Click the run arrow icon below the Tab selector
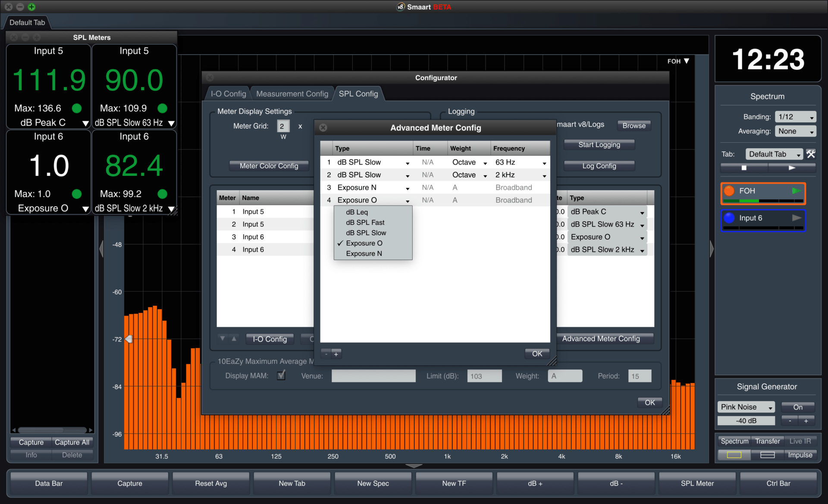Screen dimensions: 828x504 coord(792,167)
